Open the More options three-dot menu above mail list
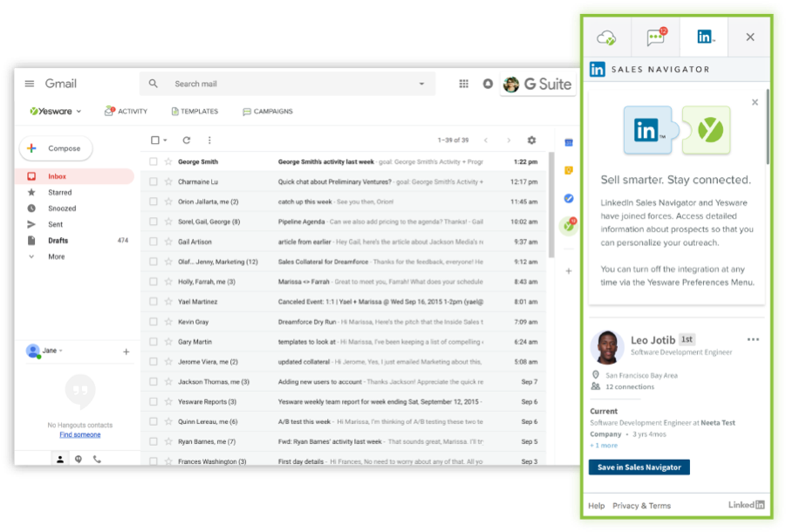 pos(209,140)
